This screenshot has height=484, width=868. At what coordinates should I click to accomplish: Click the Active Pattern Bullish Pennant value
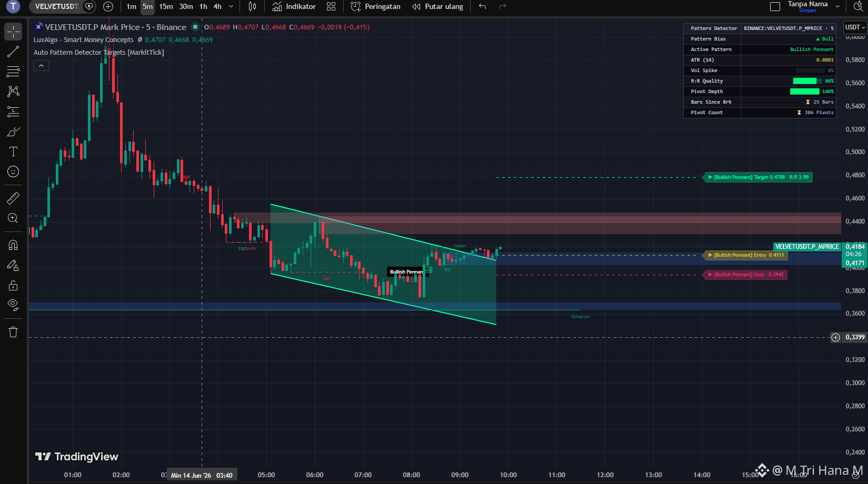(812, 49)
